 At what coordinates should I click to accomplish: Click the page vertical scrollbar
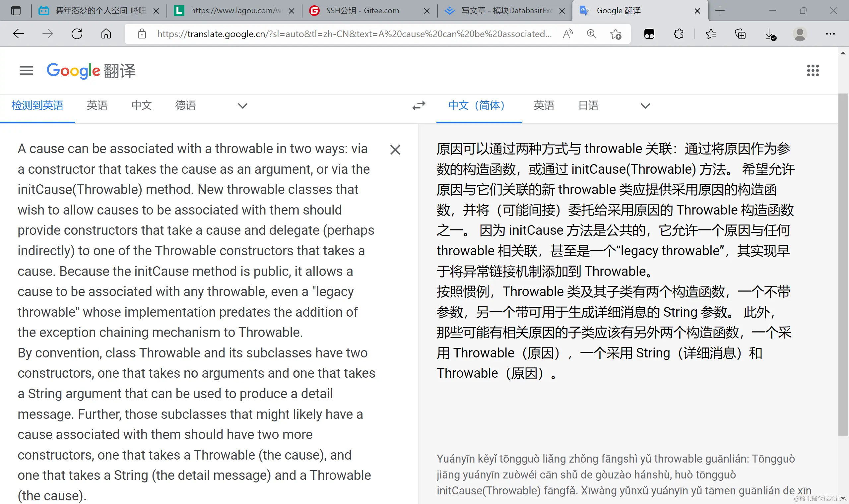843,265
